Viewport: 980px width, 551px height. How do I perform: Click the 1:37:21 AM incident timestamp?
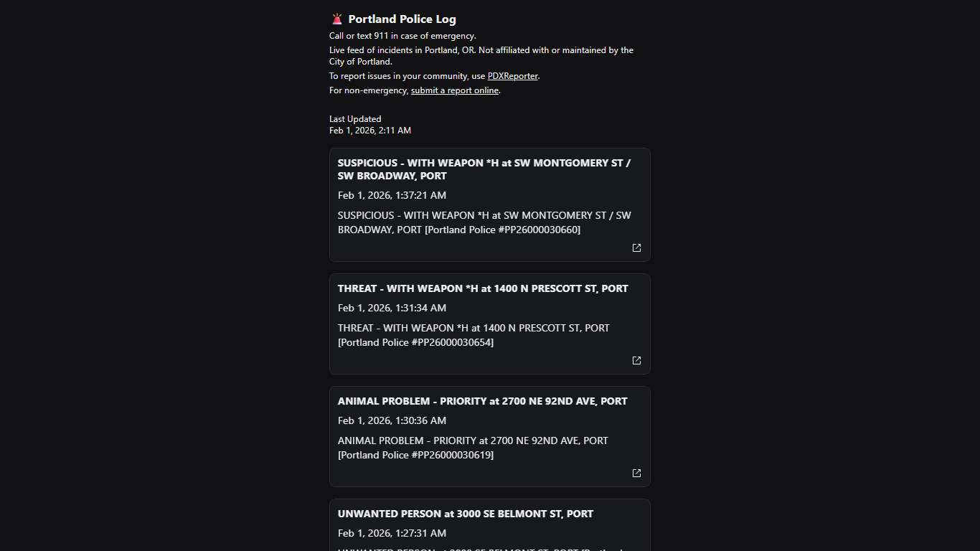[x=392, y=195]
